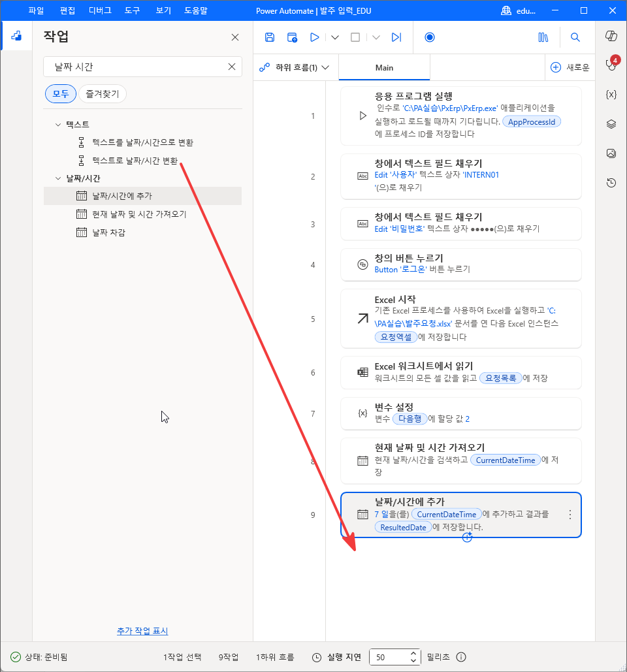
Task: Open the Run history clock icon
Action: coord(611,183)
